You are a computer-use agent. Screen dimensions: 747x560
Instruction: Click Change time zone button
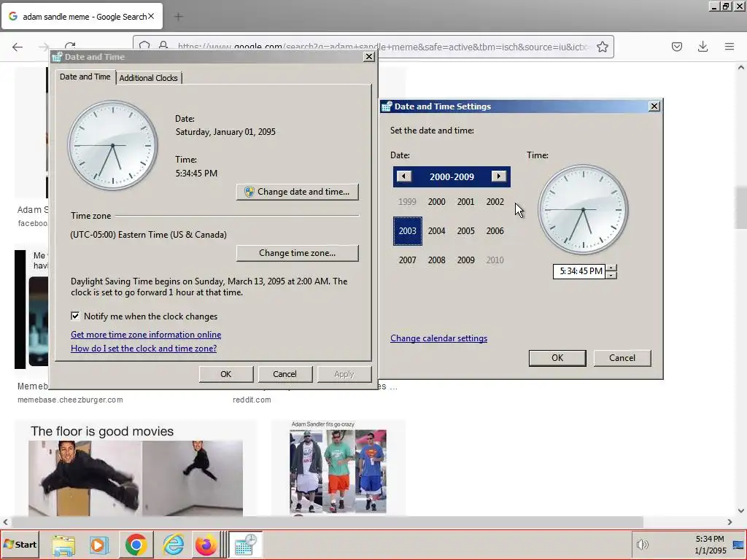click(x=298, y=253)
